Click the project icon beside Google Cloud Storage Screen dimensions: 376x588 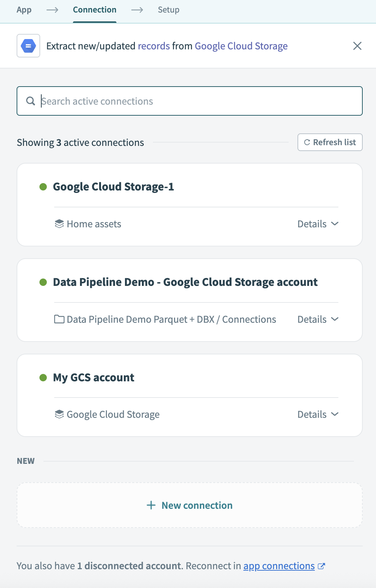point(59,414)
